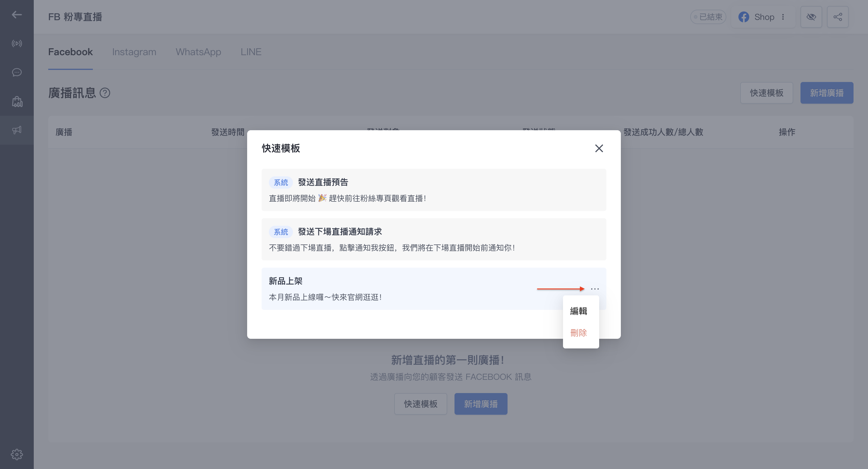Choose 刪除 from the popup menu
The image size is (868, 469).
point(578,332)
